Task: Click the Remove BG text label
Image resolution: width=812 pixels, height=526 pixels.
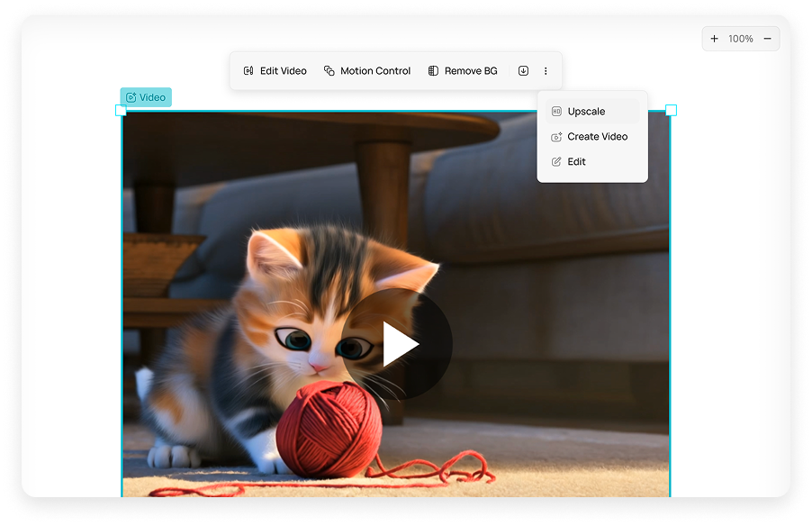Action: (471, 71)
